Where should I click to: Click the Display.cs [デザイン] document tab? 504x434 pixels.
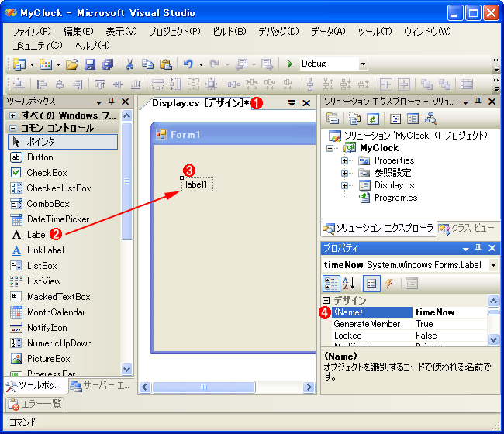(200, 103)
